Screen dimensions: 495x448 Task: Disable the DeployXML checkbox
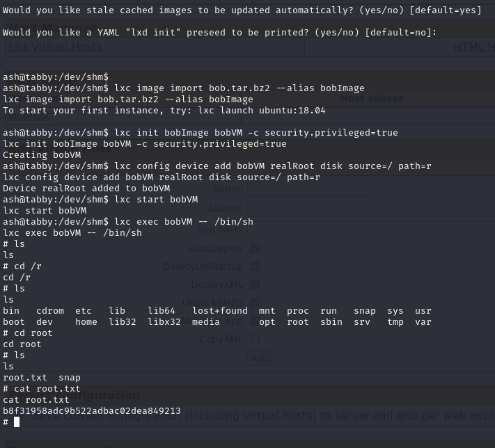tap(255, 285)
